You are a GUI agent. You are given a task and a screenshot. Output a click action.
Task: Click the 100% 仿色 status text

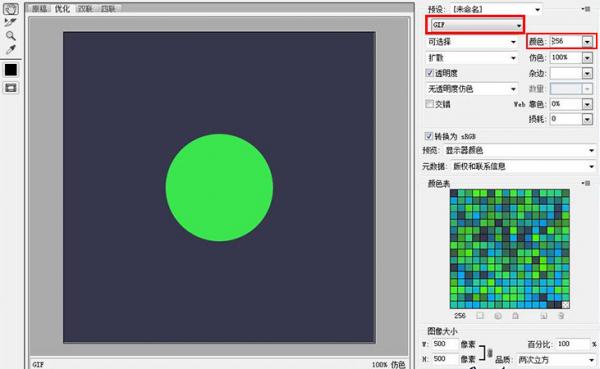388,365
